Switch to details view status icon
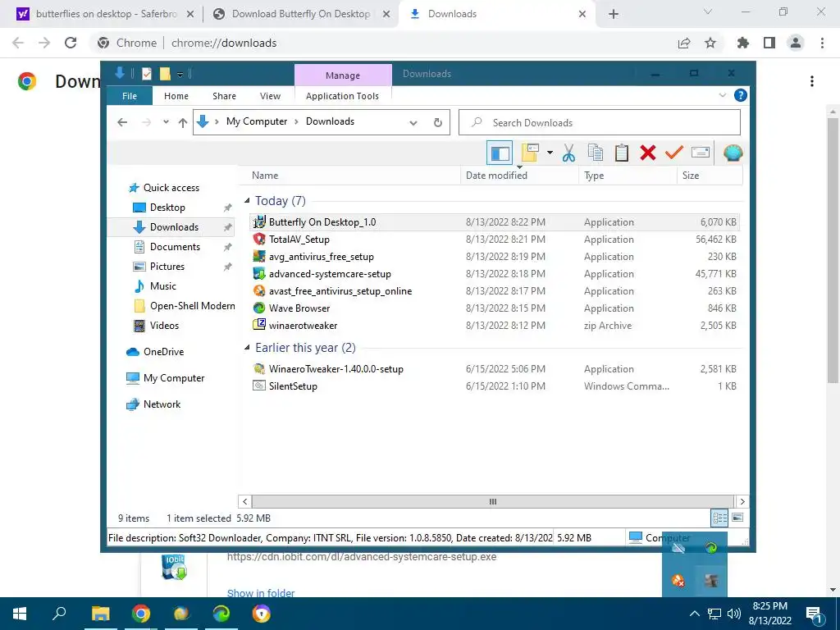 719,518
